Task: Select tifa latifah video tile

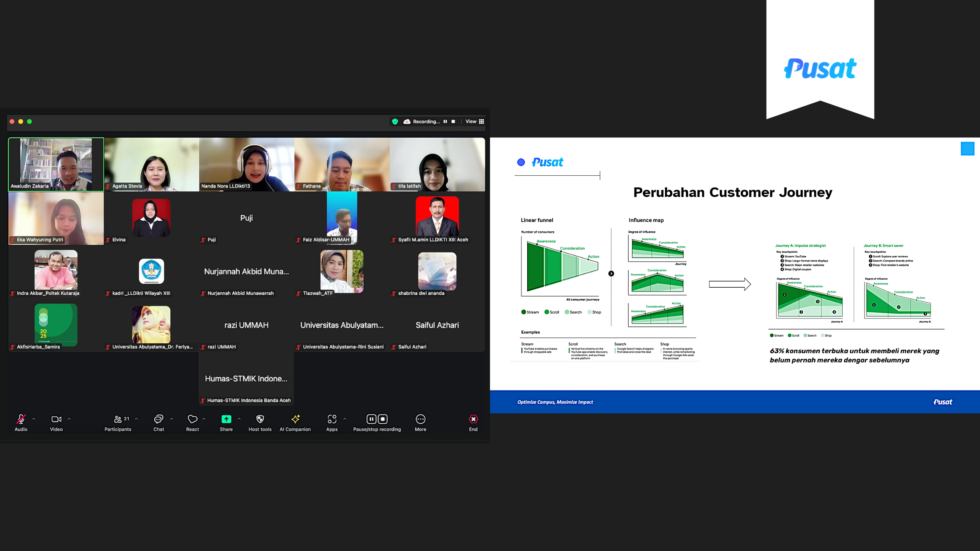Action: [437, 164]
